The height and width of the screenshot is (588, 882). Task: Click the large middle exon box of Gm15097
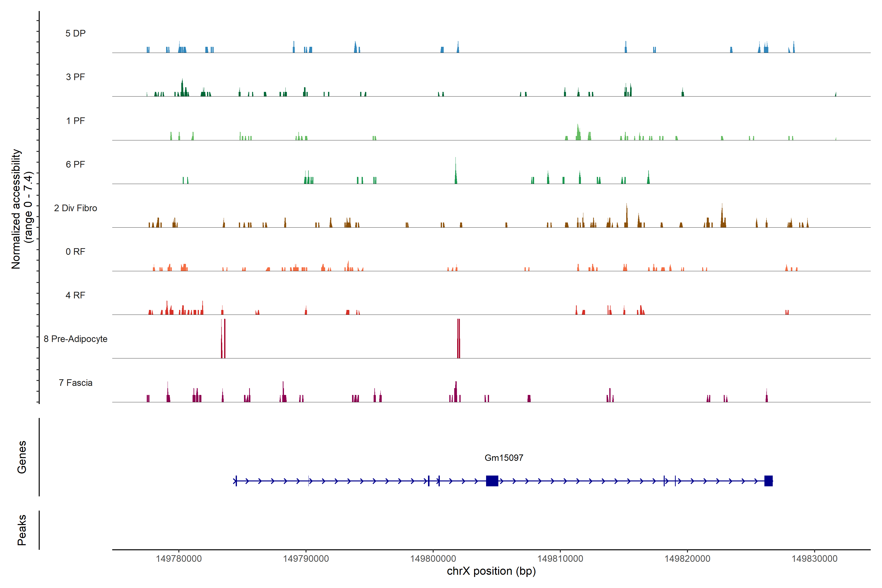click(x=492, y=481)
